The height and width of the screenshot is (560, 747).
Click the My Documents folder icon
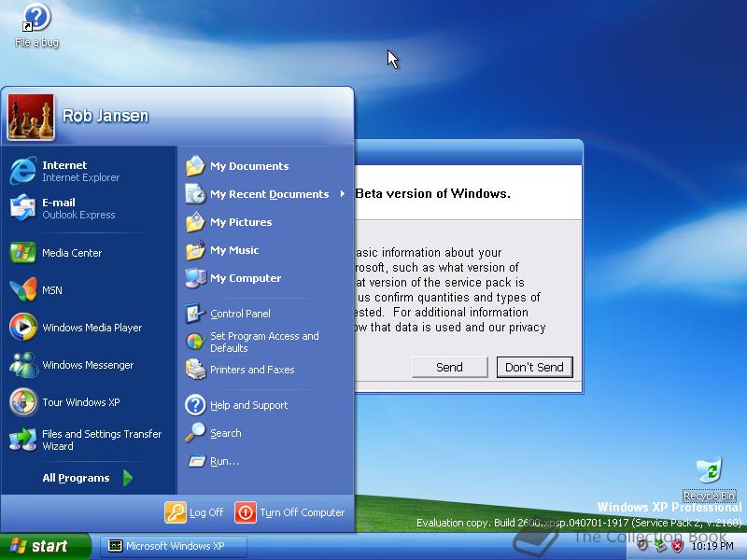tap(195, 166)
